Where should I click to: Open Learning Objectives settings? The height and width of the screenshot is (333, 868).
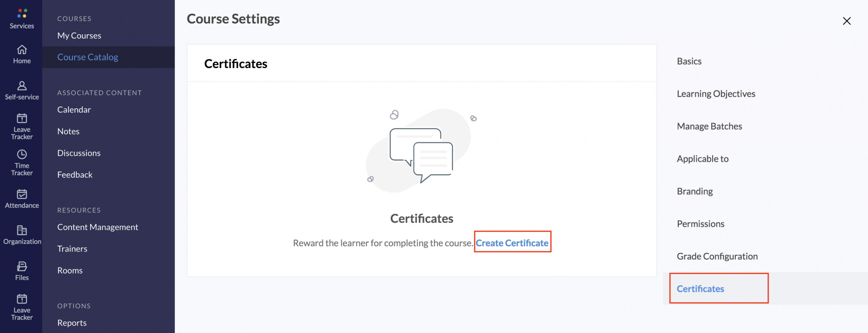pos(716,94)
